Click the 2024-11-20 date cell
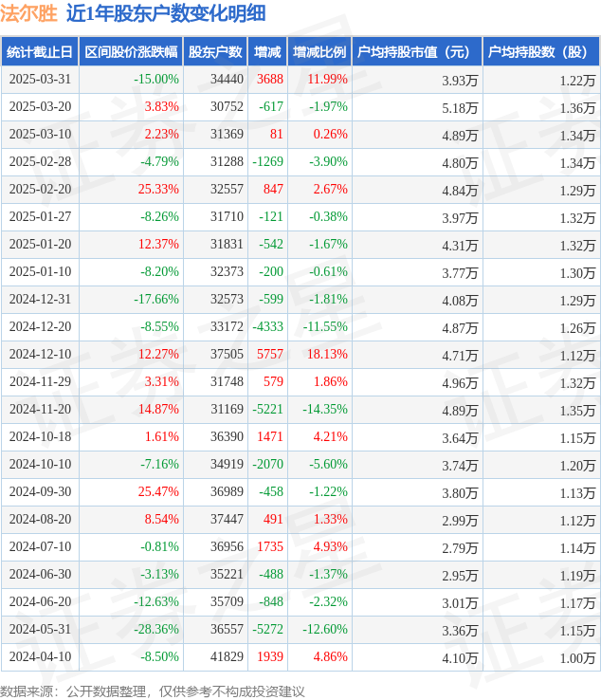This screenshot has width=601, height=700. [x=40, y=410]
